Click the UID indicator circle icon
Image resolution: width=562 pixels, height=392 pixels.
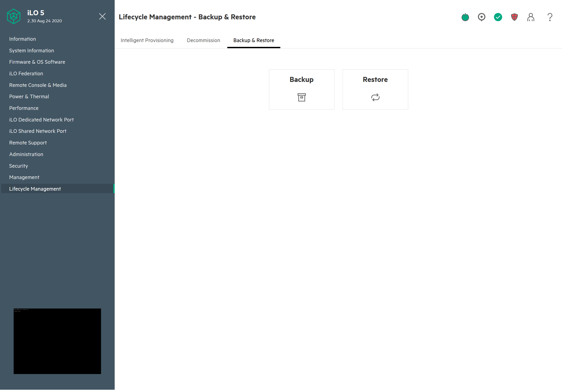[x=481, y=17]
